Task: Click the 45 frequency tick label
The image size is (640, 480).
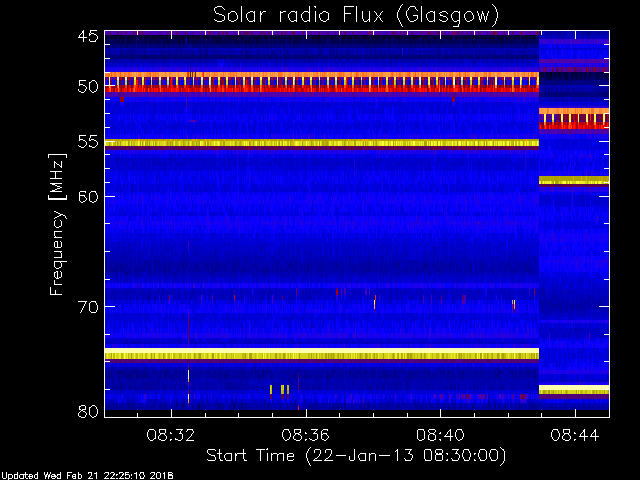Action: (x=88, y=36)
